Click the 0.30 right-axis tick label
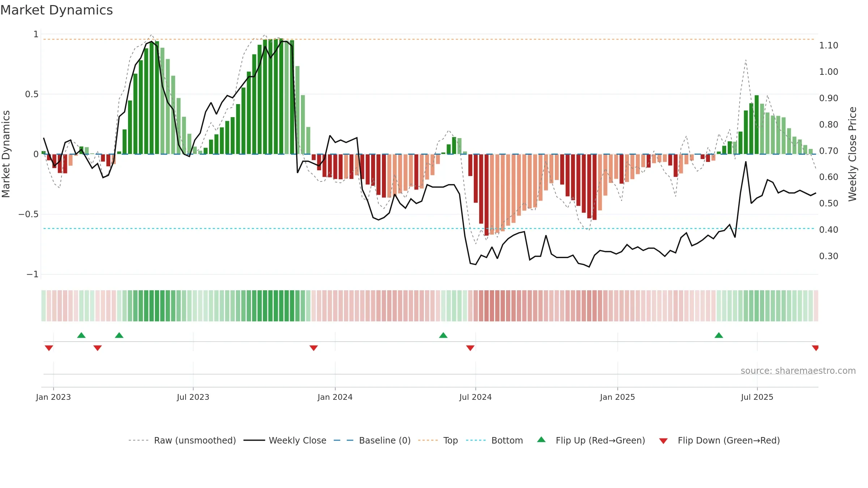This screenshot has height=488, width=868. click(829, 256)
